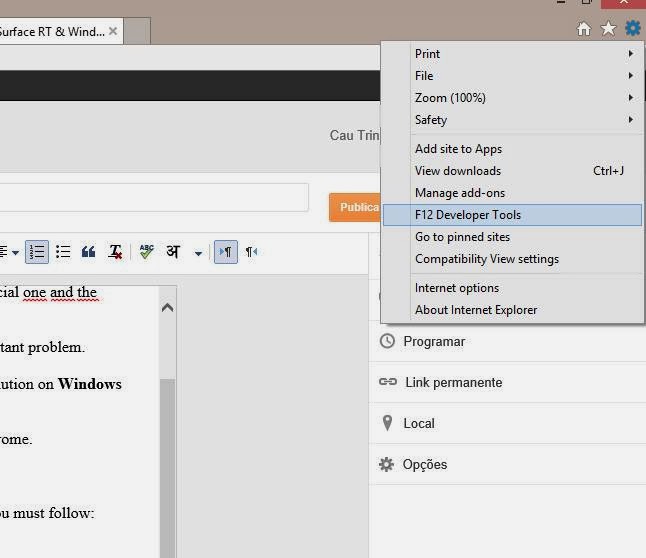The image size is (646, 558).
Task: Open Manage add-ons
Action: point(512,193)
